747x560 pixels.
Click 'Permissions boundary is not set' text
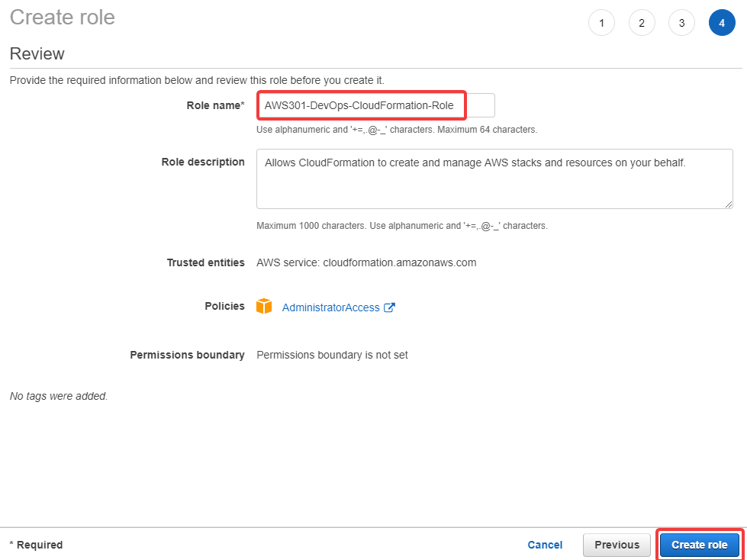click(x=332, y=356)
